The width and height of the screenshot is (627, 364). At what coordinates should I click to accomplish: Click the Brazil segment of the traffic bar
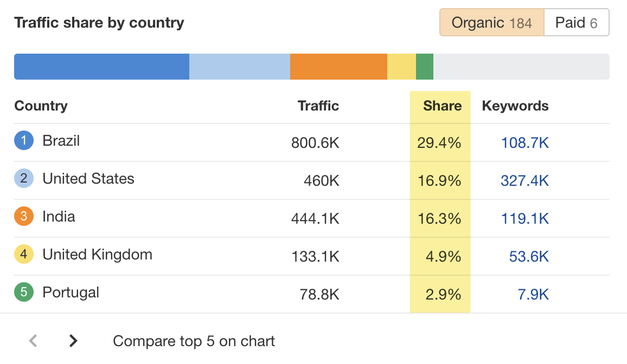100,66
